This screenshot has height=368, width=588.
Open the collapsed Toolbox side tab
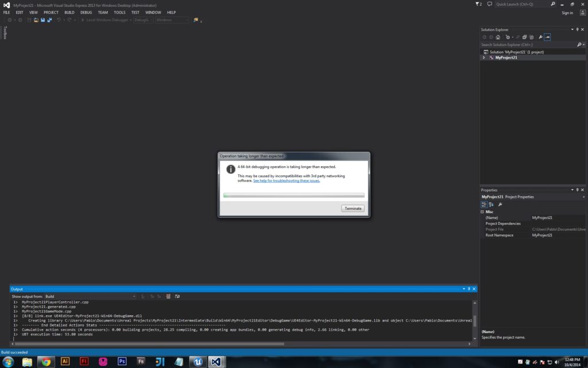(5, 33)
